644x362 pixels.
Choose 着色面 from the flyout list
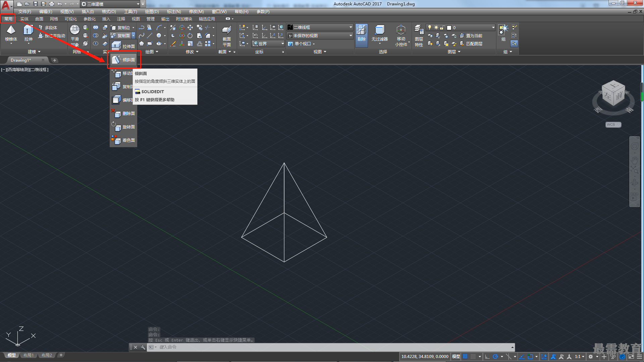tap(123, 140)
